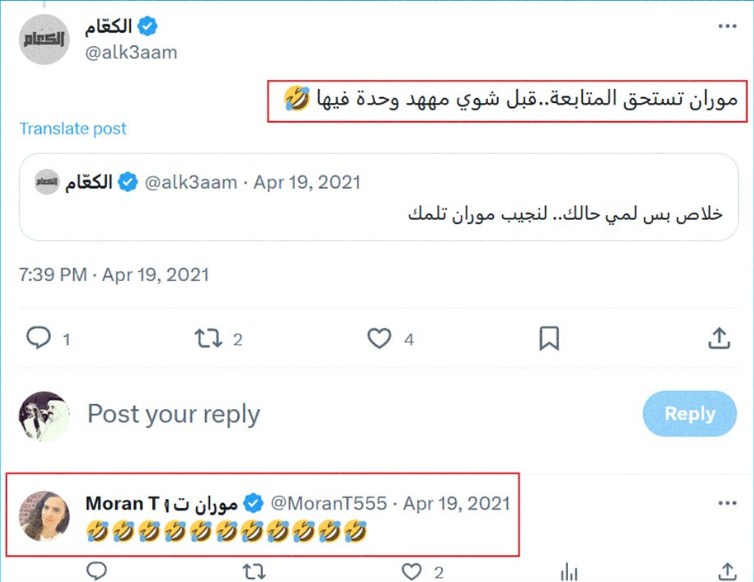
Task: Like Moran T's reply
Action: tap(412, 571)
